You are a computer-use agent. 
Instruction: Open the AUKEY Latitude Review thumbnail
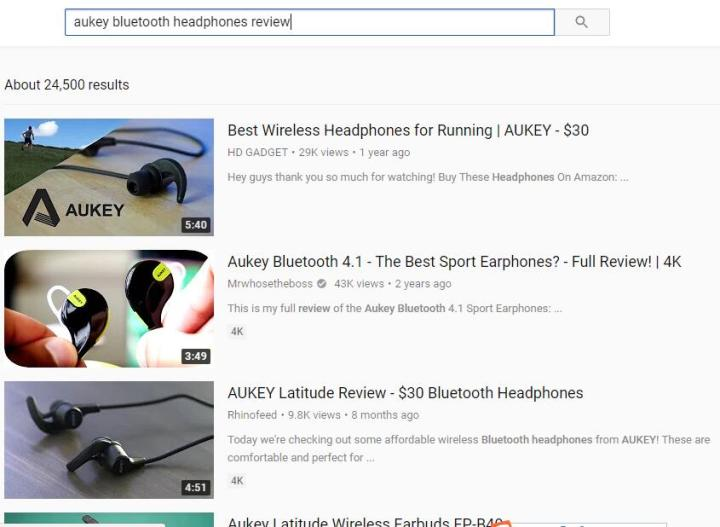[x=109, y=439]
